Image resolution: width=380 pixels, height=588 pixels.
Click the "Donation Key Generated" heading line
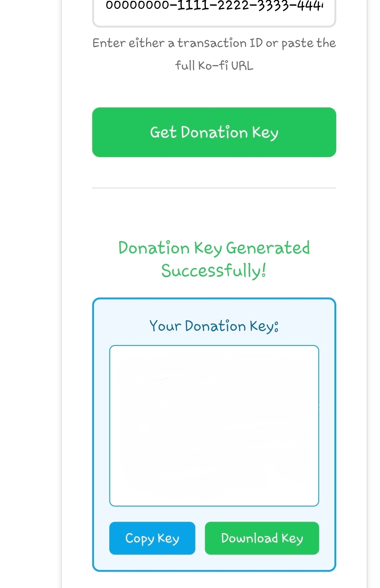[x=214, y=248]
